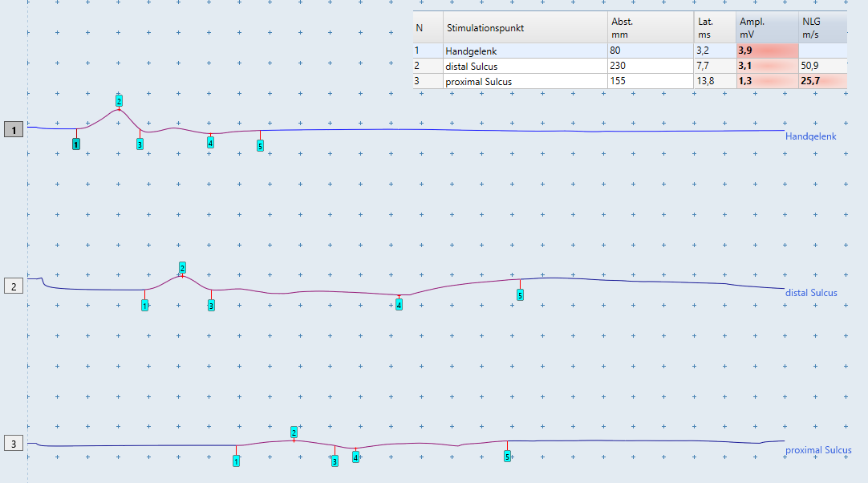Viewport: 868px width, 483px height.
Task: Select the Handgelenk table row
Action: tap(630, 51)
